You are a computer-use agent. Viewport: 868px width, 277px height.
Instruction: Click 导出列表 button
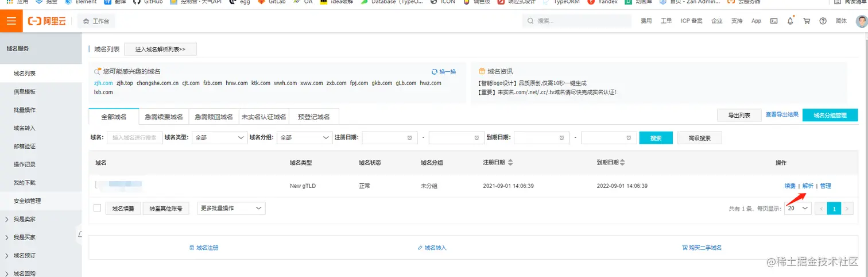pos(739,115)
